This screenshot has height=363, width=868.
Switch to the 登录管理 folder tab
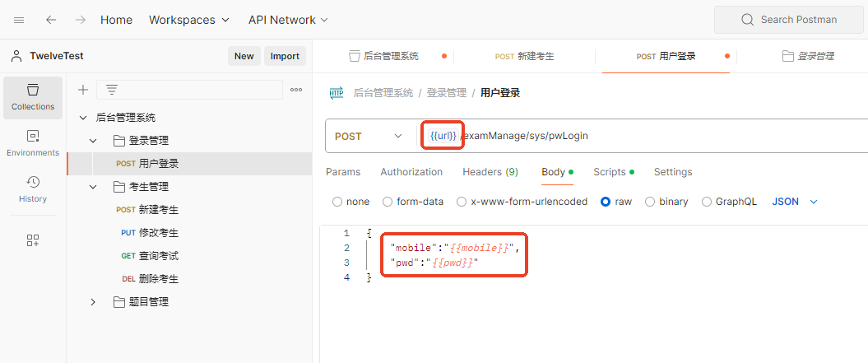pyautogui.click(x=808, y=56)
